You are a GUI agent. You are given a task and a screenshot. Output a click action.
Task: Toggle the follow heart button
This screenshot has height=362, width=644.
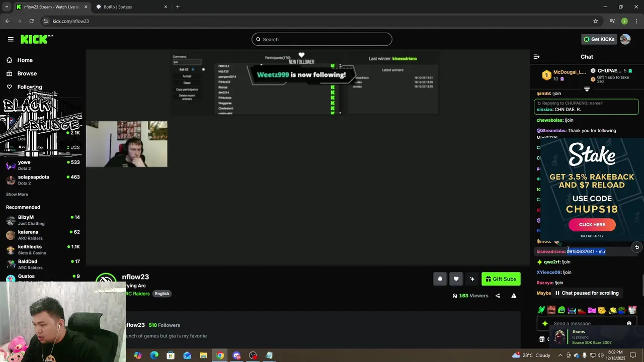[456, 279]
